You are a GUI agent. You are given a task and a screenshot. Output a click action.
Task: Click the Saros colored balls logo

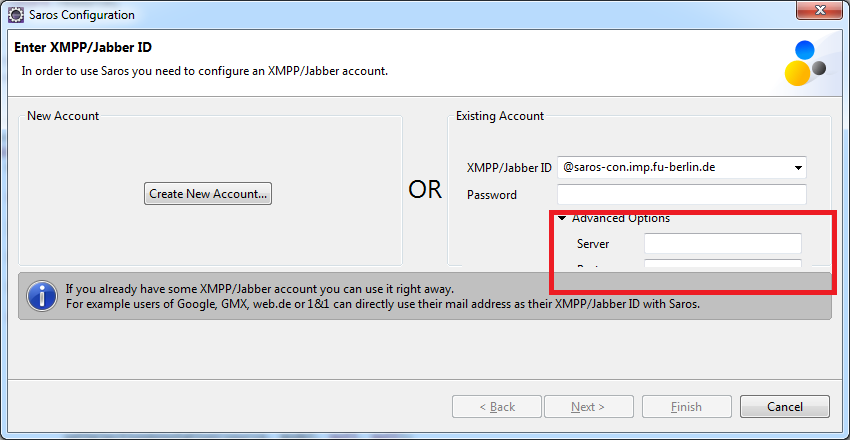pos(805,65)
